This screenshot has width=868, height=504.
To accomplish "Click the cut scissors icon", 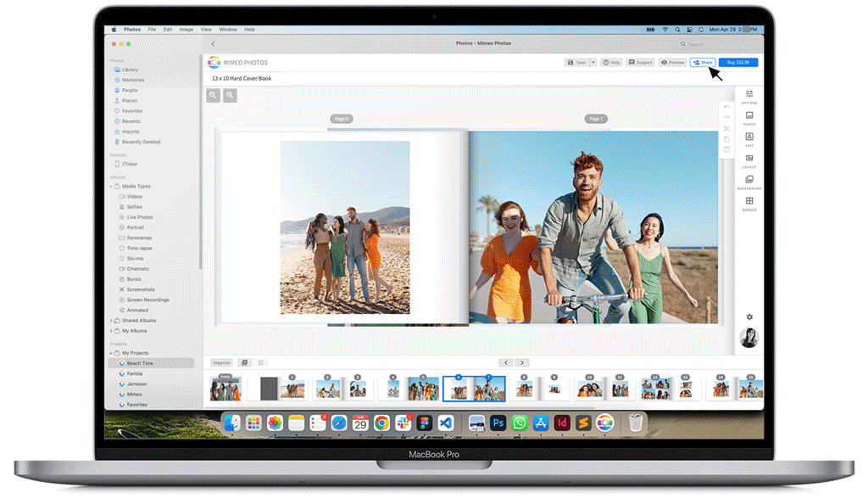I will 726,128.
